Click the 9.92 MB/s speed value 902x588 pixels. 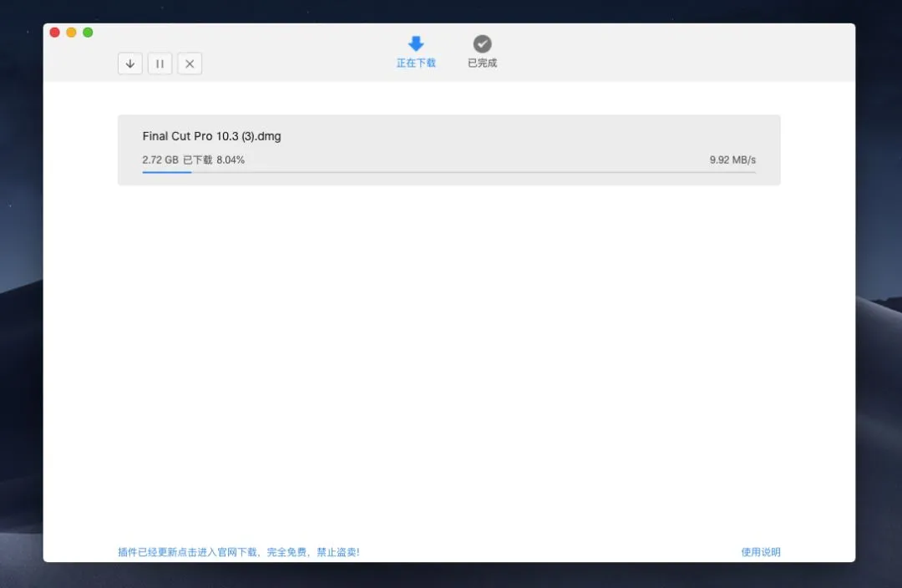tap(732, 160)
